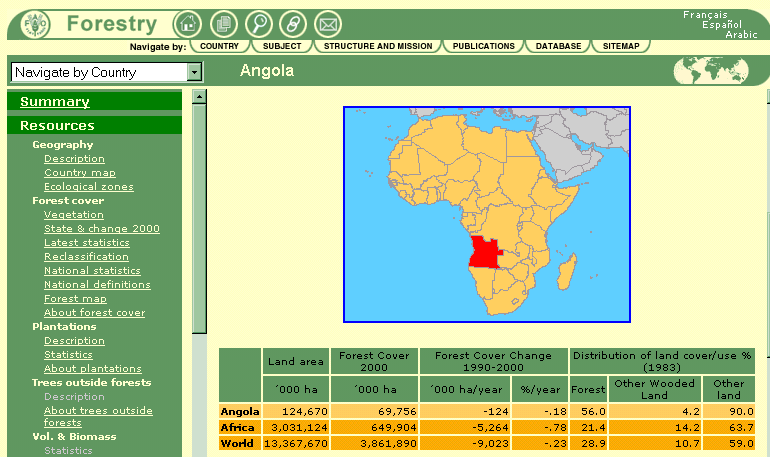Click Angola highlighted in red on map
770x457 pixels.
click(484, 252)
